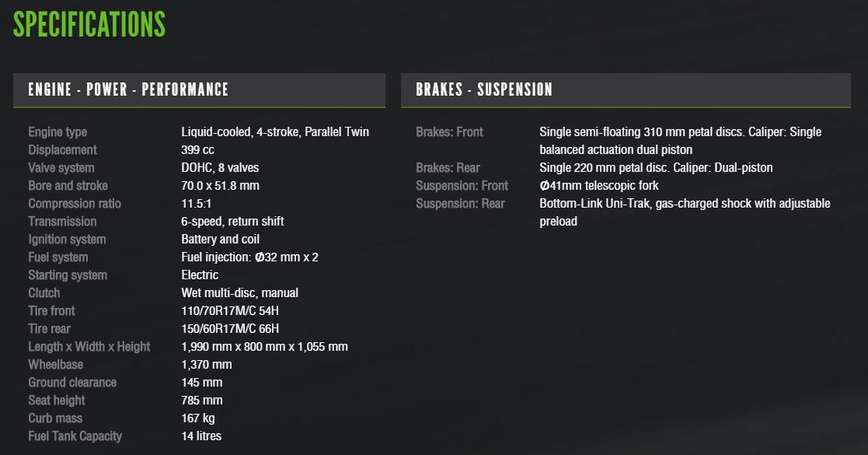The image size is (868, 455).
Task: Click the Valve system label
Action: coord(61,168)
